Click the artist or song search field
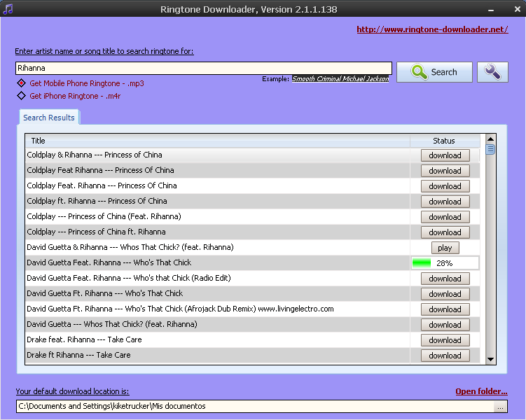The height and width of the screenshot is (420, 526). tap(204, 68)
